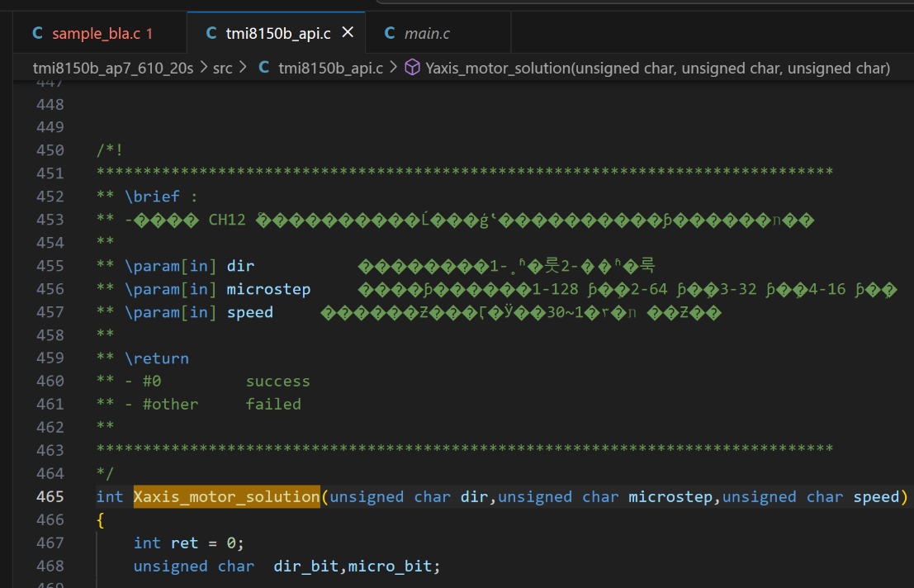Viewport: 914px width, 588px height.
Task: Click line number 465 in the gutter
Action: pyautogui.click(x=50, y=496)
